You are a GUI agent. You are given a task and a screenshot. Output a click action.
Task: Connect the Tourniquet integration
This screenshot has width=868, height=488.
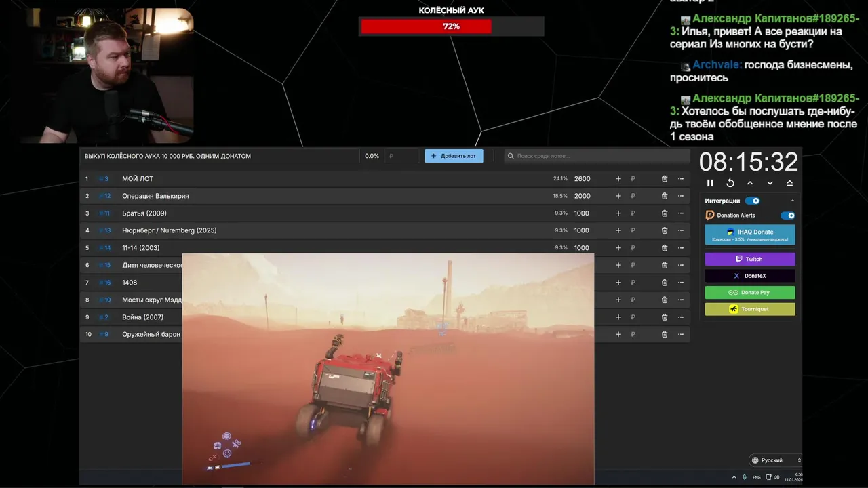750,309
